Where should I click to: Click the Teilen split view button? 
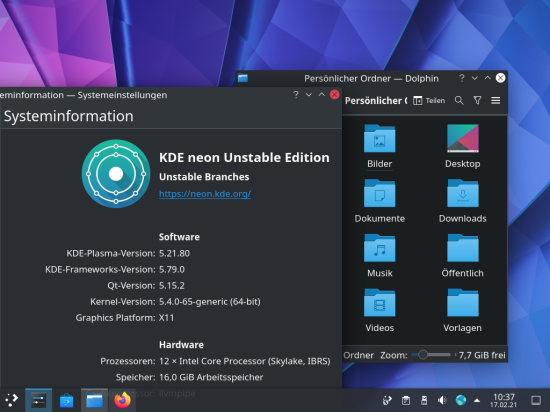[429, 101]
